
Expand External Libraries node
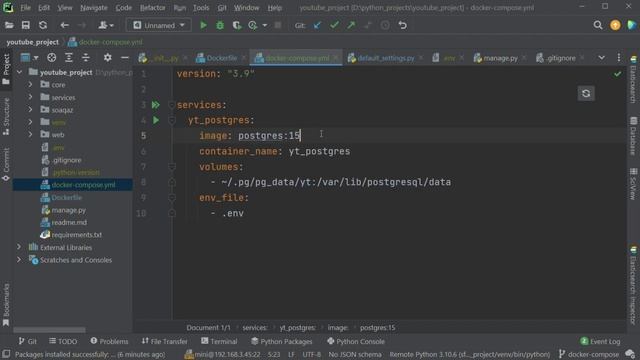[x=19, y=247]
